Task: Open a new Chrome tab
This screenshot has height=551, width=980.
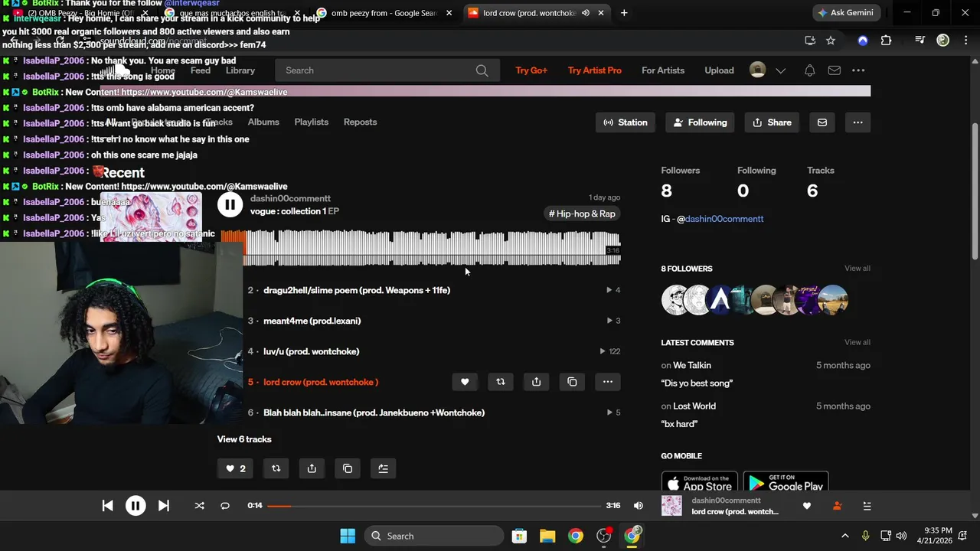Action: (624, 13)
